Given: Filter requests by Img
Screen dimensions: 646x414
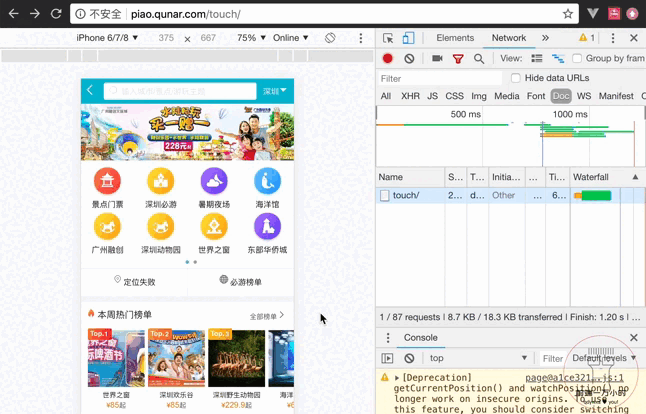Looking at the screenshot, I should [x=479, y=96].
